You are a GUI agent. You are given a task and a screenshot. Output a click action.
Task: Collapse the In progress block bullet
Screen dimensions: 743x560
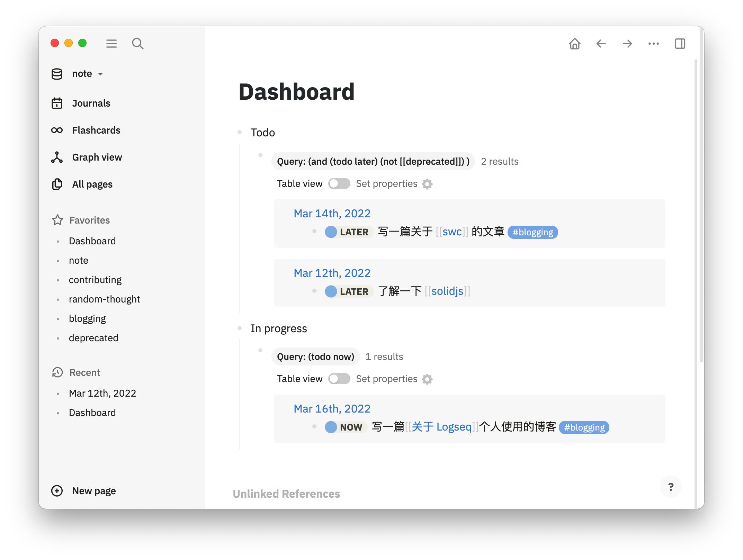point(240,328)
